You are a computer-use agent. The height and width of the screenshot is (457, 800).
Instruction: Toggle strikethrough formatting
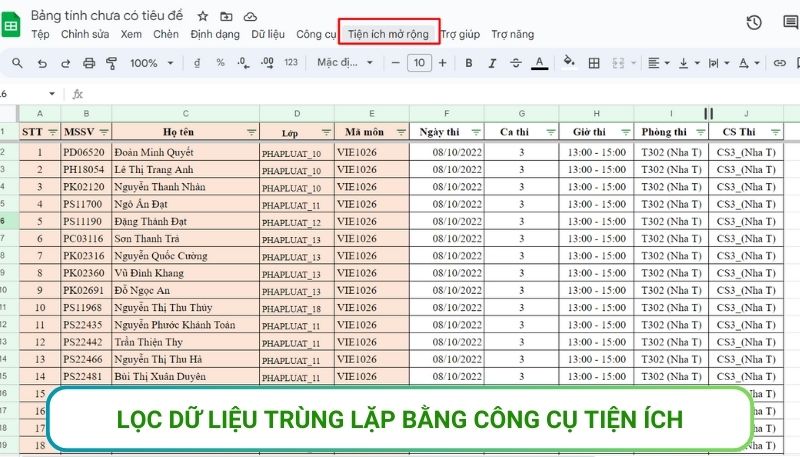[x=516, y=63]
